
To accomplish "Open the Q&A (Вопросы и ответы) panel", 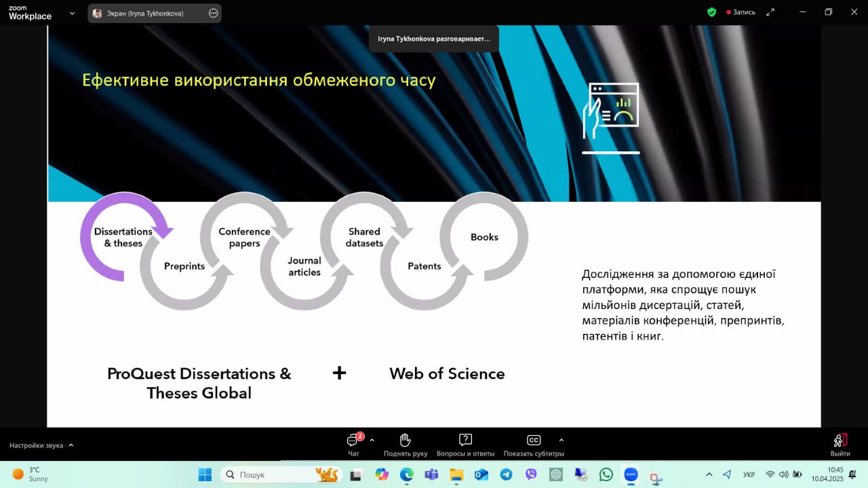I will pos(465,445).
